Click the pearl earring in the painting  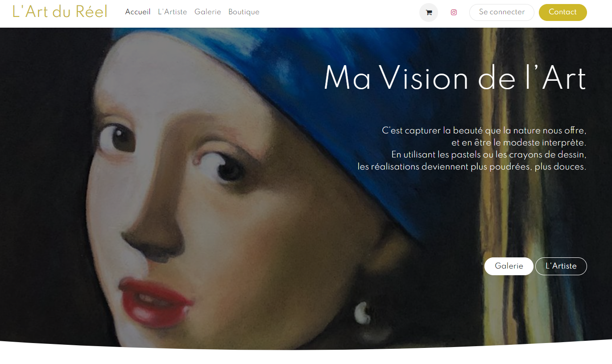362,313
